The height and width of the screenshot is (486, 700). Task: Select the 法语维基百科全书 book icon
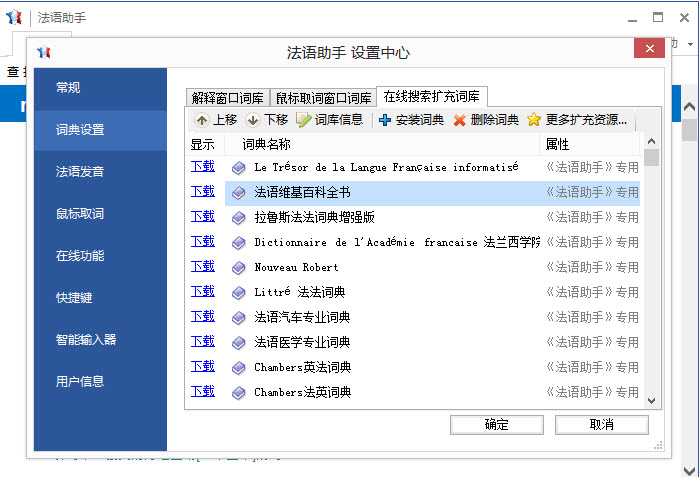(238, 192)
